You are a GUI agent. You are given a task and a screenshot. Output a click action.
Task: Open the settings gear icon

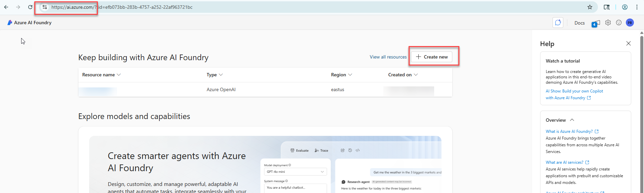[608, 23]
